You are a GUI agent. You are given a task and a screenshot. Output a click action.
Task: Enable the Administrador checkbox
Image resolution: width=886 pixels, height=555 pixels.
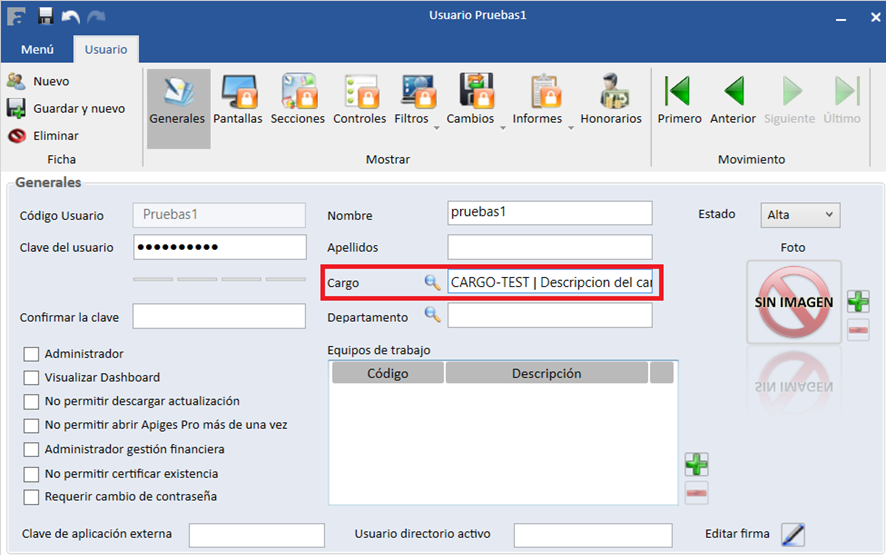tap(31, 354)
